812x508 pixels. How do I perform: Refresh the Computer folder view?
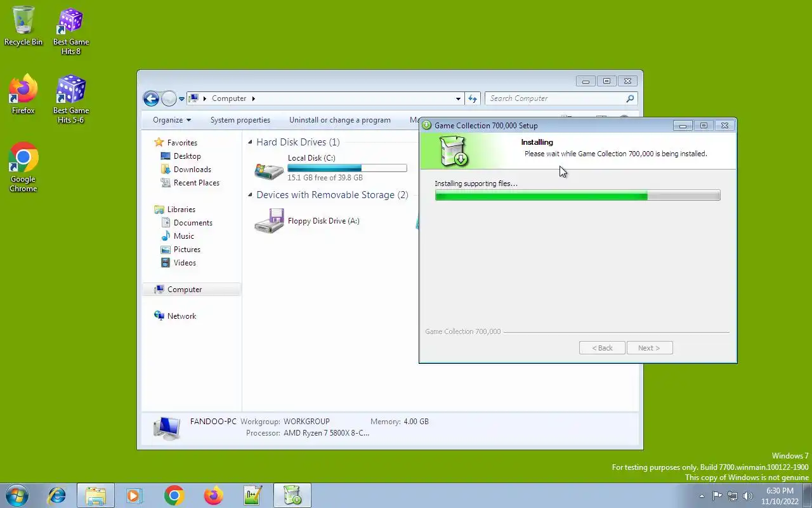pos(473,98)
